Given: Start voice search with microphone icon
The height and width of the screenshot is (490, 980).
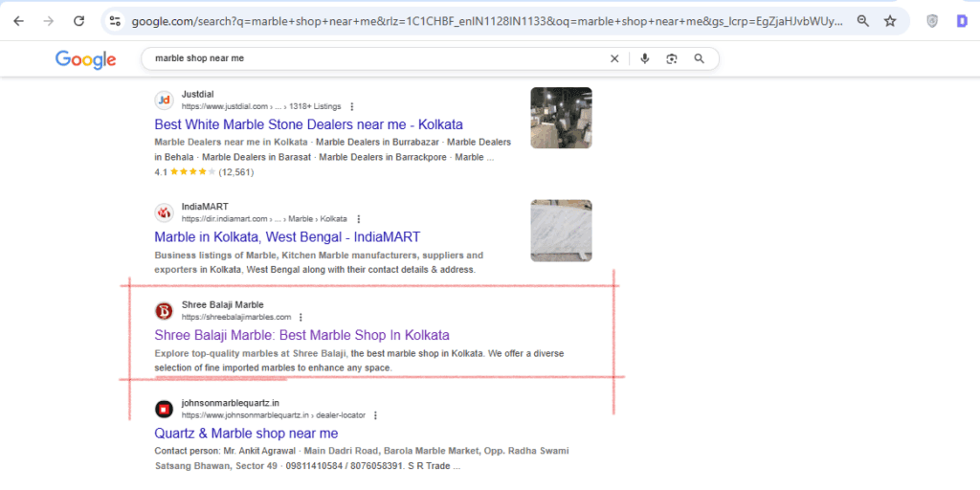Looking at the screenshot, I should [x=645, y=58].
